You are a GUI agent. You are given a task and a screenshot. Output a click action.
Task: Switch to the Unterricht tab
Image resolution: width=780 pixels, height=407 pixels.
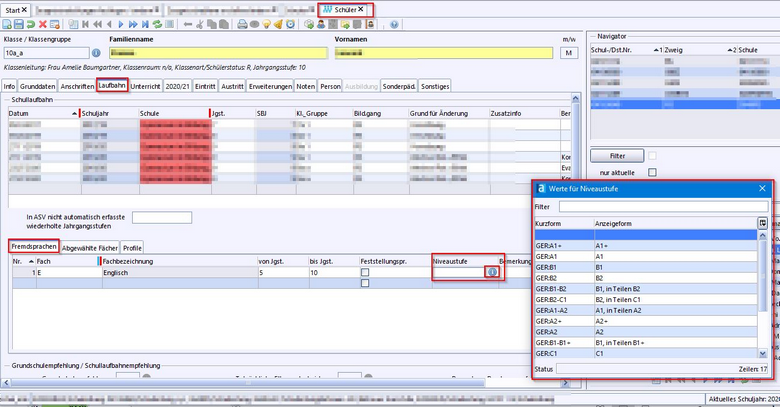point(145,86)
